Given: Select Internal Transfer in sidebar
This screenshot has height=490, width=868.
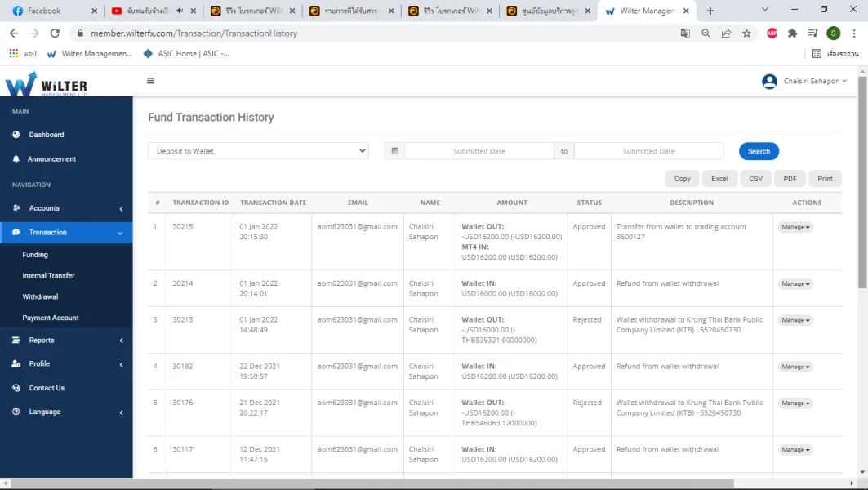Looking at the screenshot, I should [x=48, y=276].
